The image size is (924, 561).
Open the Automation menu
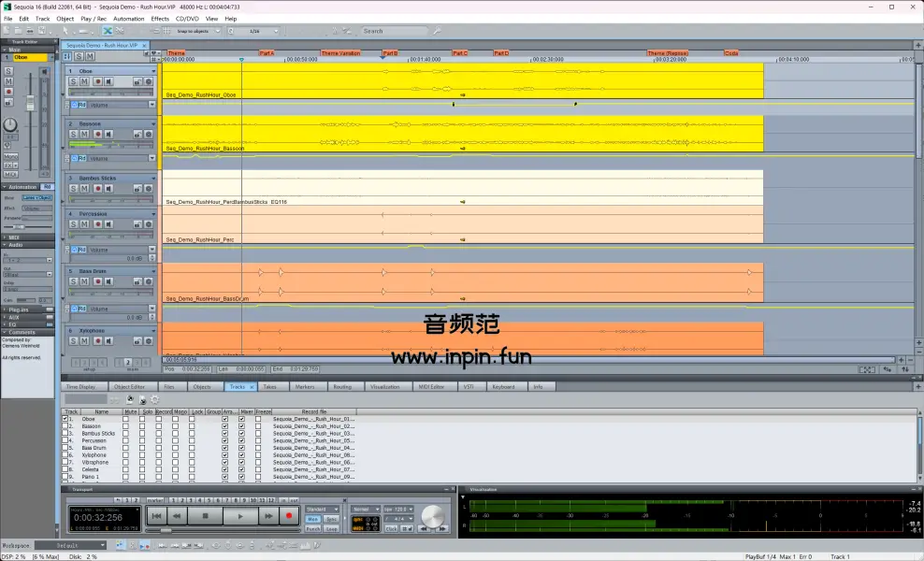tap(128, 19)
